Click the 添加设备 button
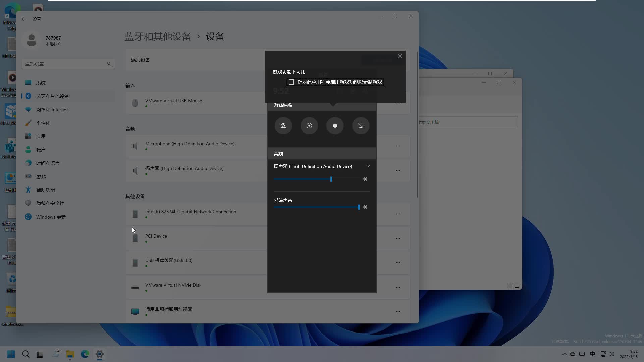The image size is (644, 362). 140,60
